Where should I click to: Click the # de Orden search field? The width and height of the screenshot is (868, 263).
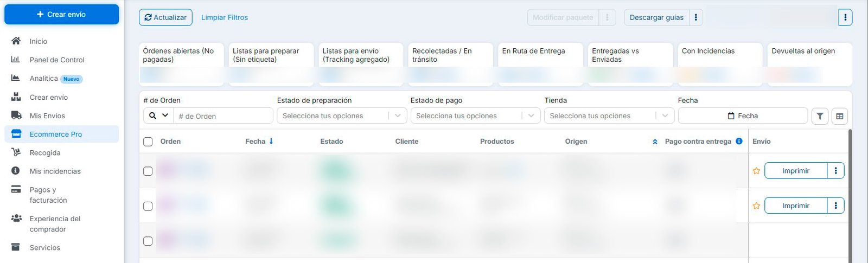224,116
